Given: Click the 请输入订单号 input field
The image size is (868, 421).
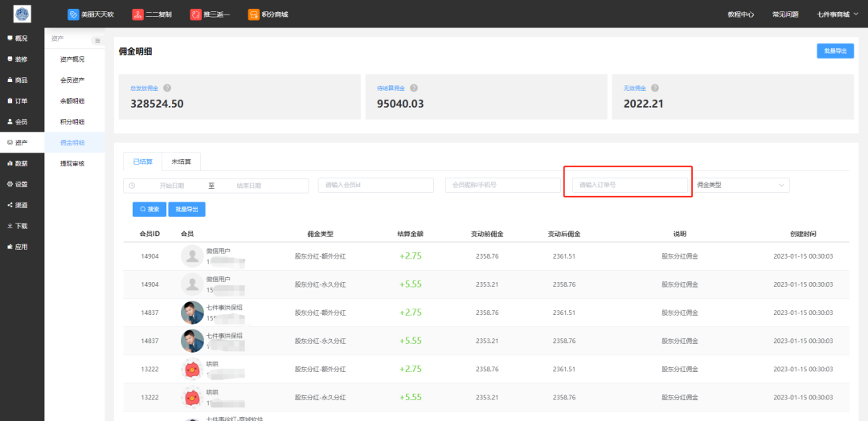Looking at the screenshot, I should click(629, 186).
